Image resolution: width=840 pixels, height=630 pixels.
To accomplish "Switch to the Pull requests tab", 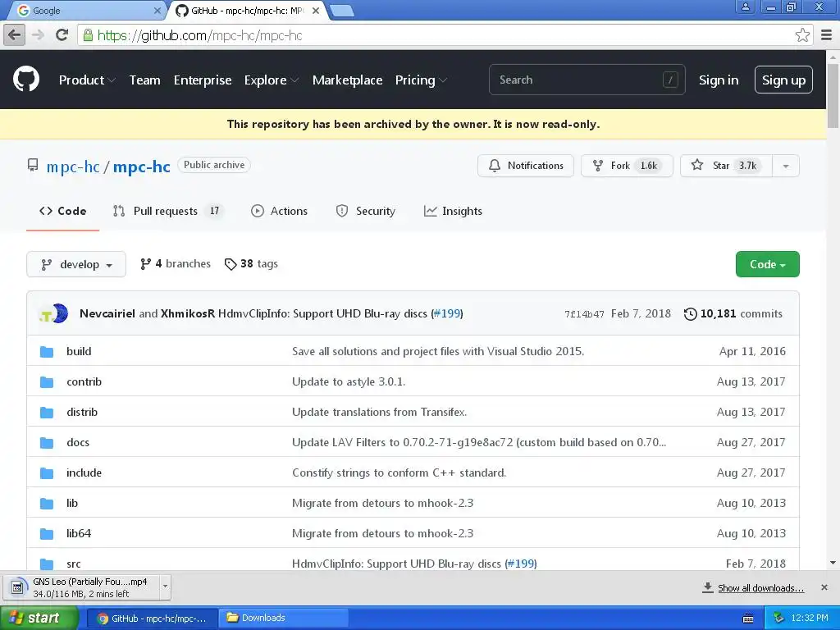I will 167,211.
